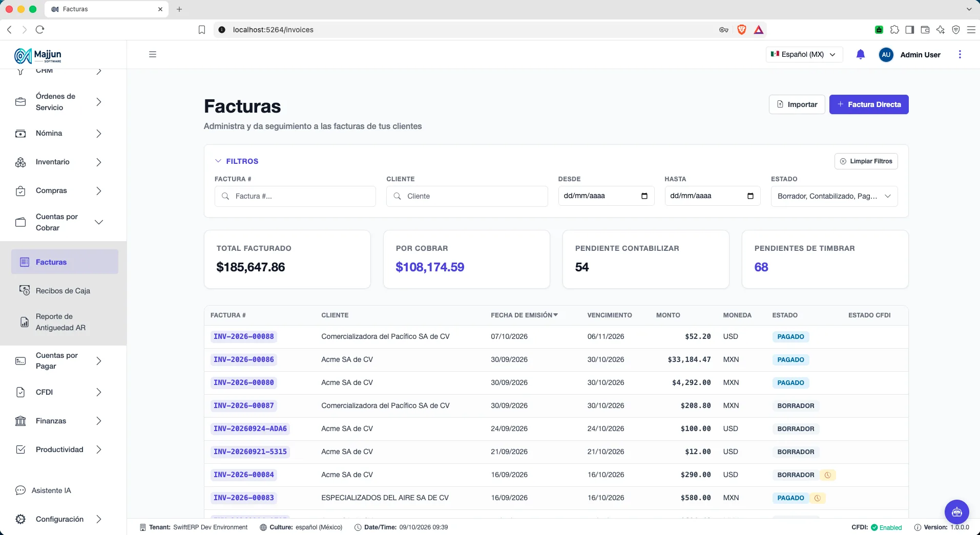Screen dimensions: 980x535
Task: Click the Brave Shields icon
Action: coord(741,30)
